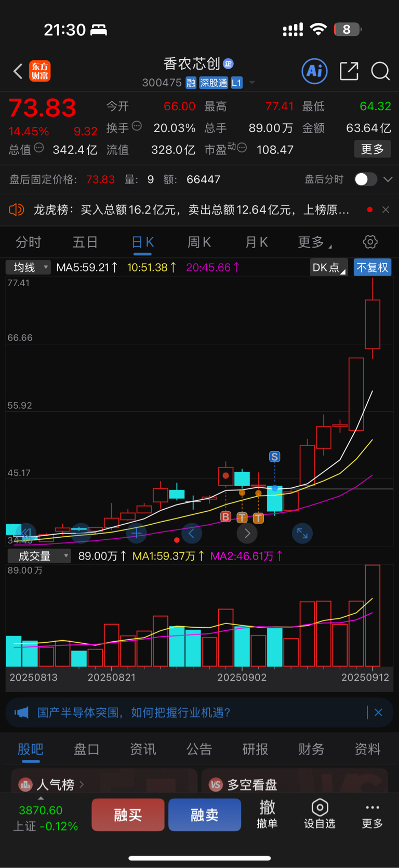The width and height of the screenshot is (399, 868).
Task: Tap the info icon beside 总值
Action: tap(39, 148)
